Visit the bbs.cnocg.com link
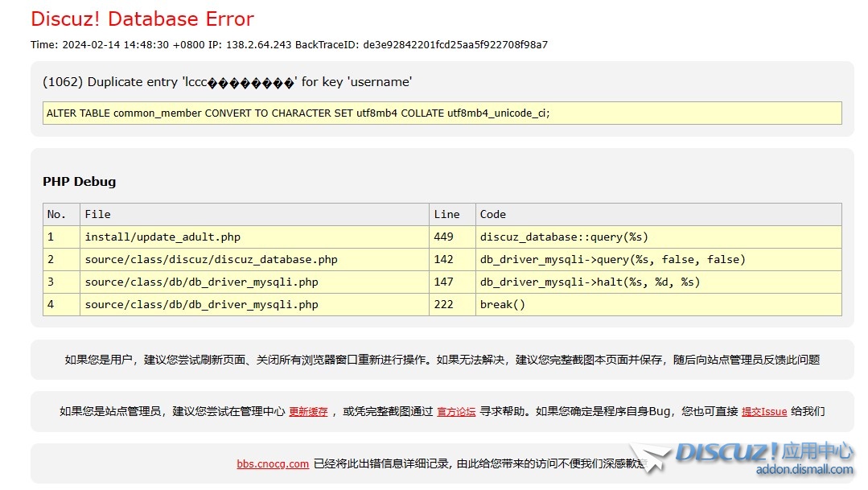Viewport: 868px width, 490px height. click(273, 464)
